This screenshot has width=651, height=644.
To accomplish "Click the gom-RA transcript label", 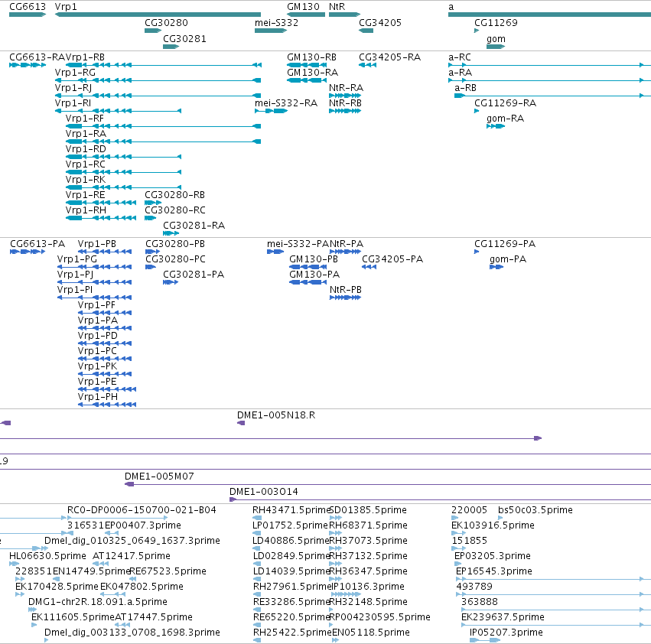I will coord(506,119).
